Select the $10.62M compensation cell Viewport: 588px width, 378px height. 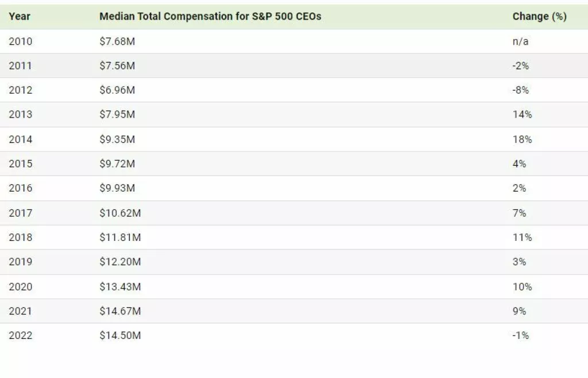tap(120, 213)
